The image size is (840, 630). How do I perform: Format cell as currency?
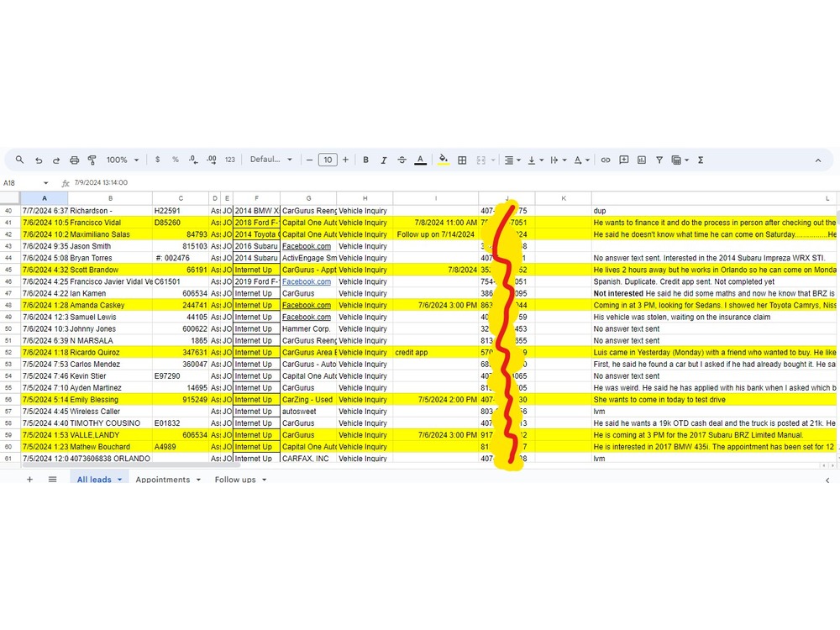pos(158,160)
